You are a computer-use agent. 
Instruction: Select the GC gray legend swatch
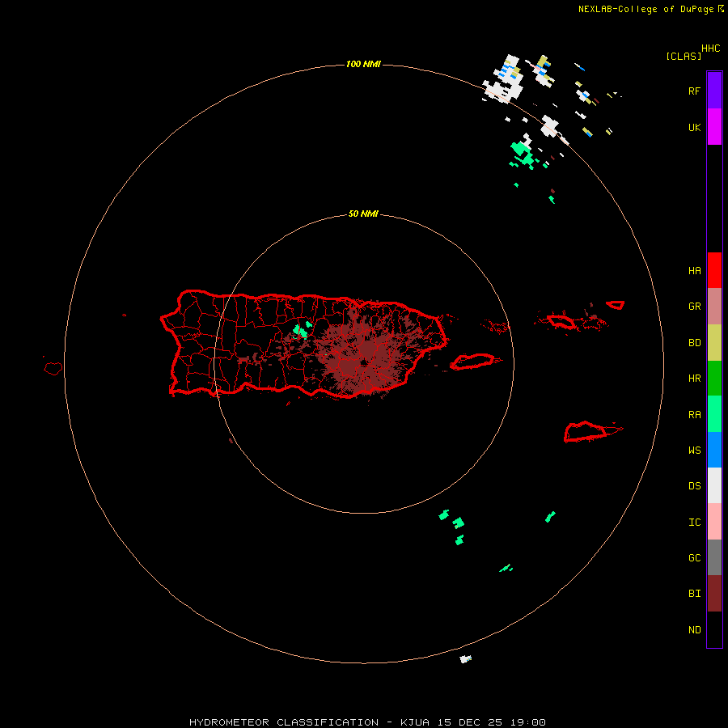pyautogui.click(x=714, y=557)
